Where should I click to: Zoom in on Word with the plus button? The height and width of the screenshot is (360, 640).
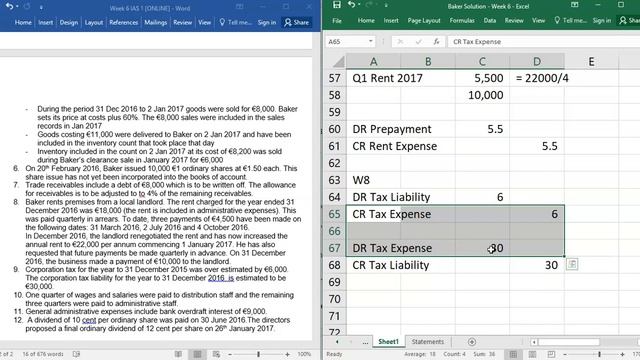pyautogui.click(x=287, y=354)
